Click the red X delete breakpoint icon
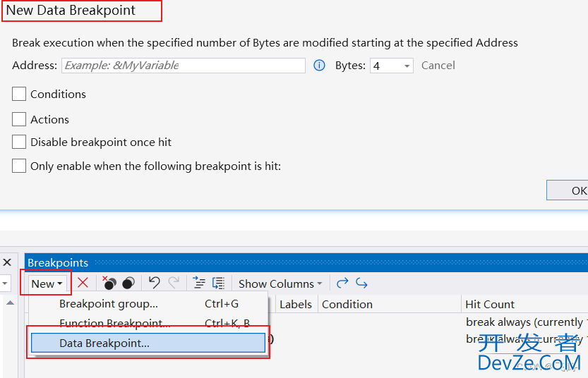Image resolution: width=588 pixels, height=378 pixels. (83, 283)
